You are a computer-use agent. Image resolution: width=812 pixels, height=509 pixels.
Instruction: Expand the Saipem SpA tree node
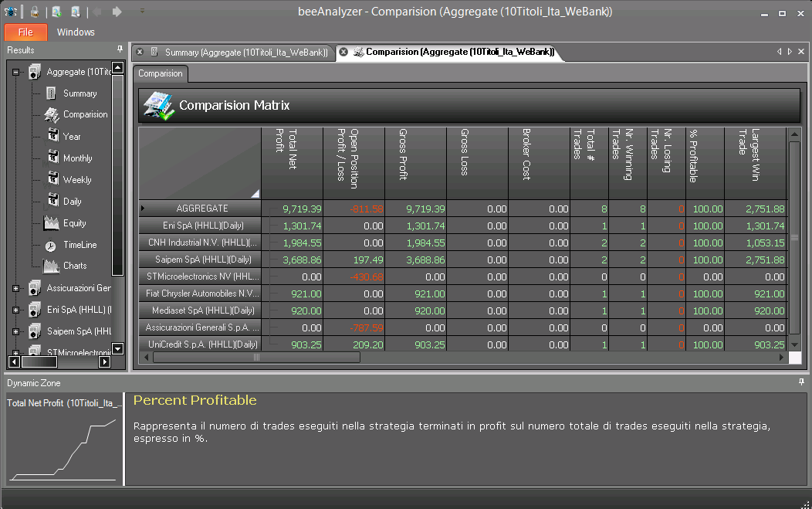[x=15, y=331]
